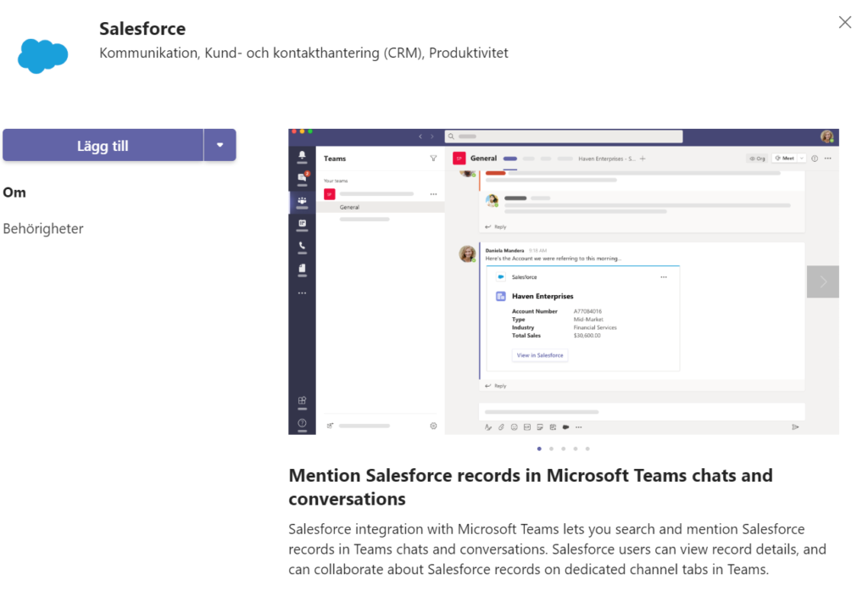Click the Salesforce cloud logo
868x591 pixels.
coord(42,56)
